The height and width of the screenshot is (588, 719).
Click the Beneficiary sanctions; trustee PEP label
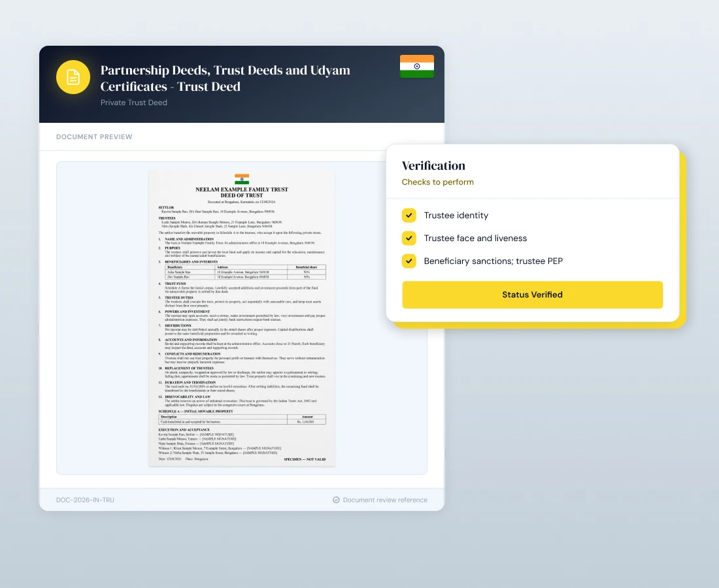[493, 261]
